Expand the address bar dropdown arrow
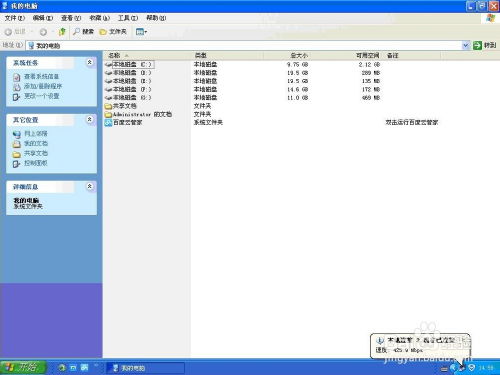The height and width of the screenshot is (375, 500). pyautogui.click(x=466, y=45)
